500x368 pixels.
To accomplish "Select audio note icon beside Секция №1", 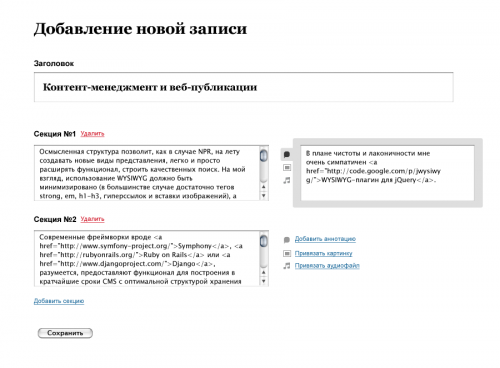I will 287,180.
